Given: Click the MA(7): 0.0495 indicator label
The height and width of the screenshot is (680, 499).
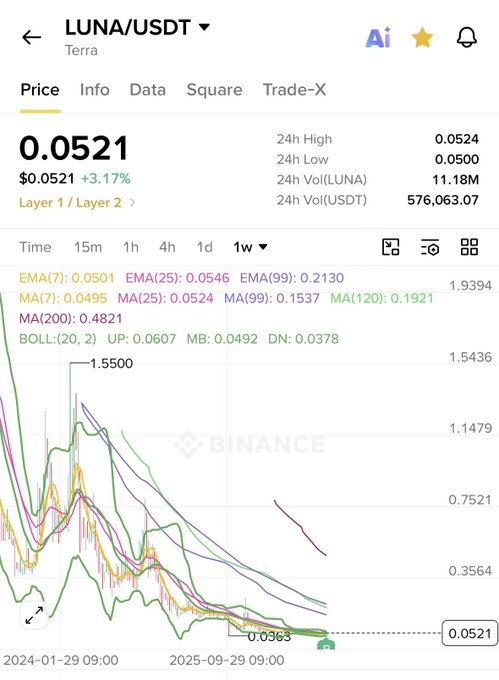Looking at the screenshot, I should coord(63,298).
